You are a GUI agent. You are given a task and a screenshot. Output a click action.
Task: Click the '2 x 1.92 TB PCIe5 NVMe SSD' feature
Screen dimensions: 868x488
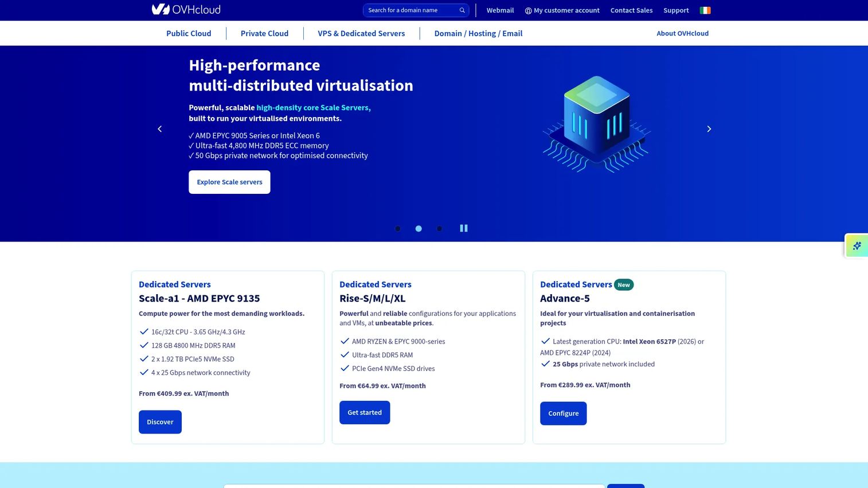point(193,359)
